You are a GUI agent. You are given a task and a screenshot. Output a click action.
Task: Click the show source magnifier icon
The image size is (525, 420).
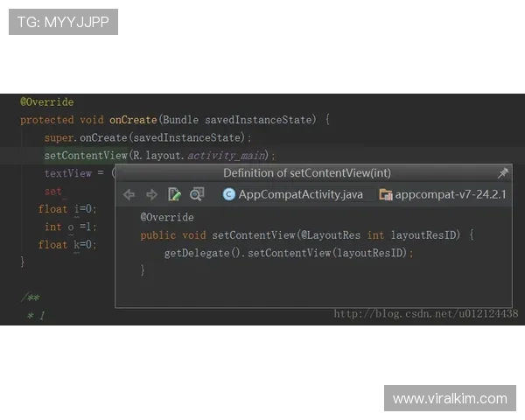pos(197,194)
